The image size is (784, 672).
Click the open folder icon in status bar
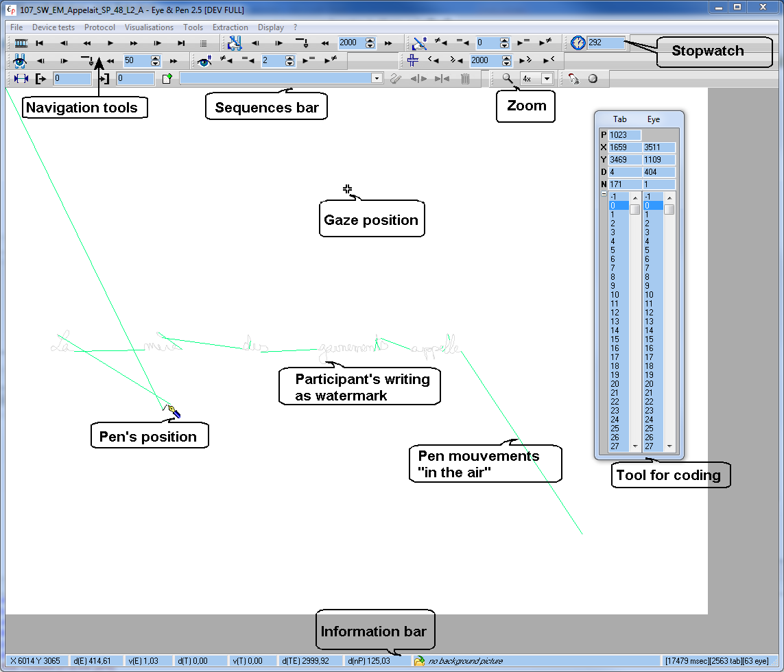click(419, 661)
